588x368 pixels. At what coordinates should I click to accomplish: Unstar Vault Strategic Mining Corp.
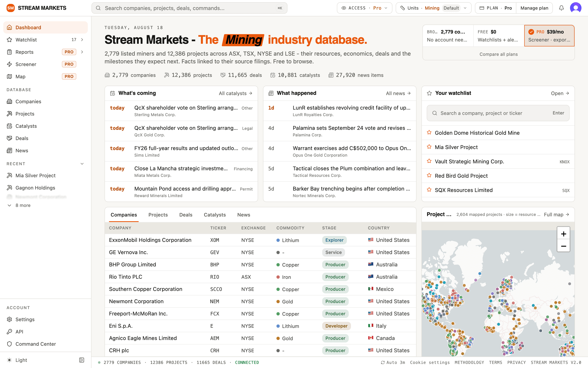(429, 161)
